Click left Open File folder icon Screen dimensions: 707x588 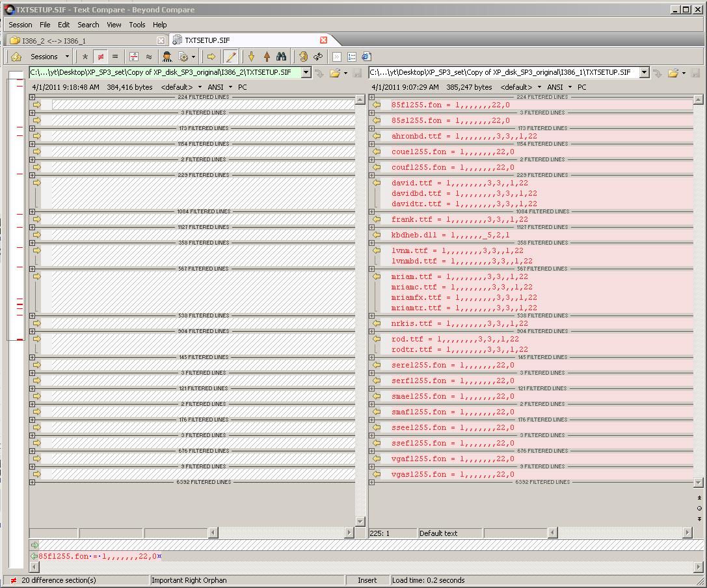click(x=334, y=73)
